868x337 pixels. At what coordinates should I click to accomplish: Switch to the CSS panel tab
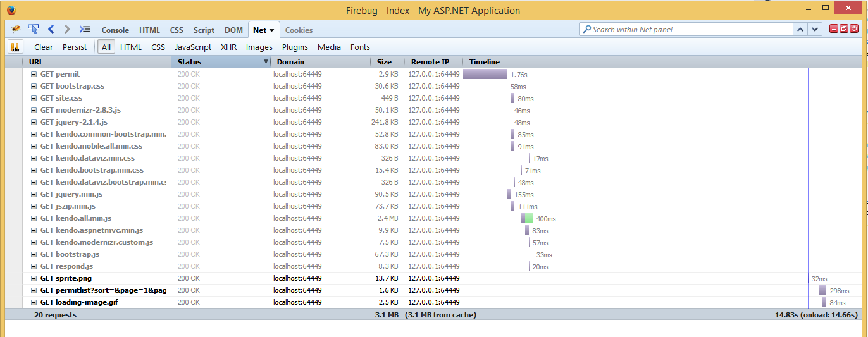pos(177,30)
